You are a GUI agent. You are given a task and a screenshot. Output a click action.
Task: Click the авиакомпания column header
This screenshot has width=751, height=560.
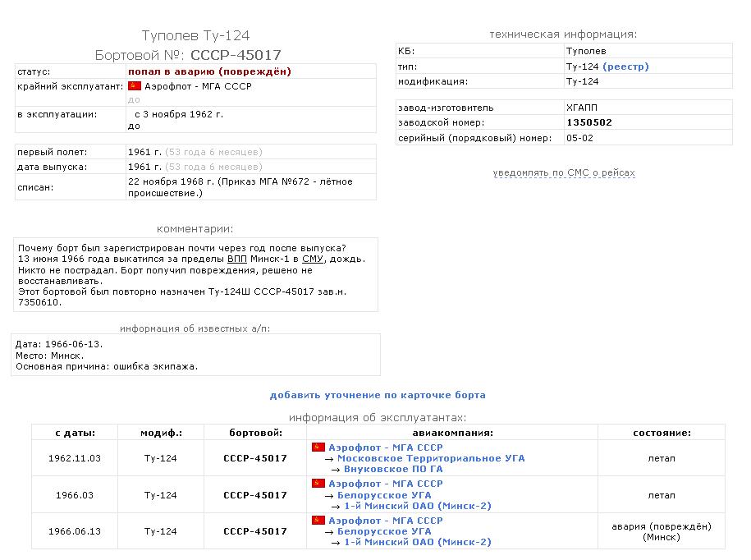[451, 433]
